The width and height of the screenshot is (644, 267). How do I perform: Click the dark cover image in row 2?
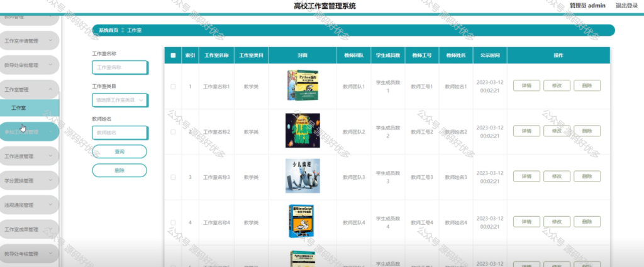(303, 131)
